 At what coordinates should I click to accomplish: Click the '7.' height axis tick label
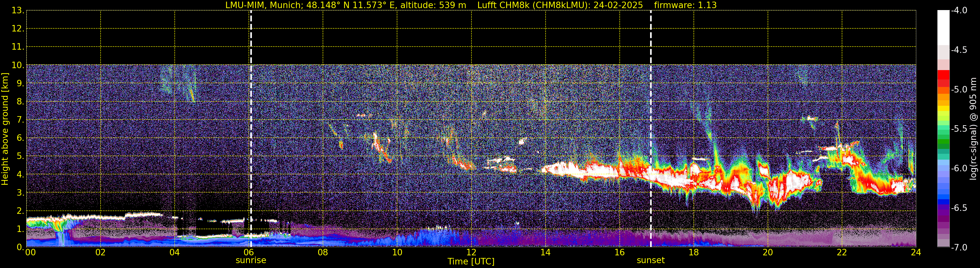click(20, 120)
